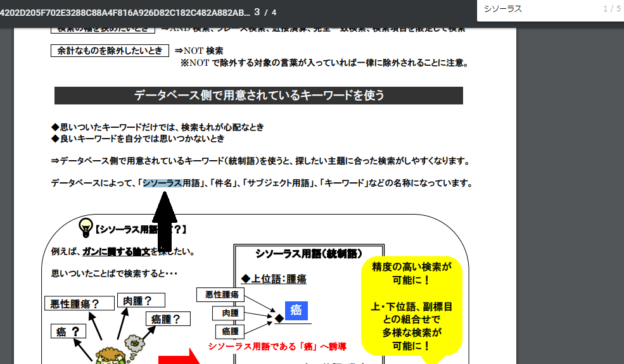Screen dimensions: 624x364
Task: Click the 癌腫？ box with question mark
Action: (x=169, y=318)
